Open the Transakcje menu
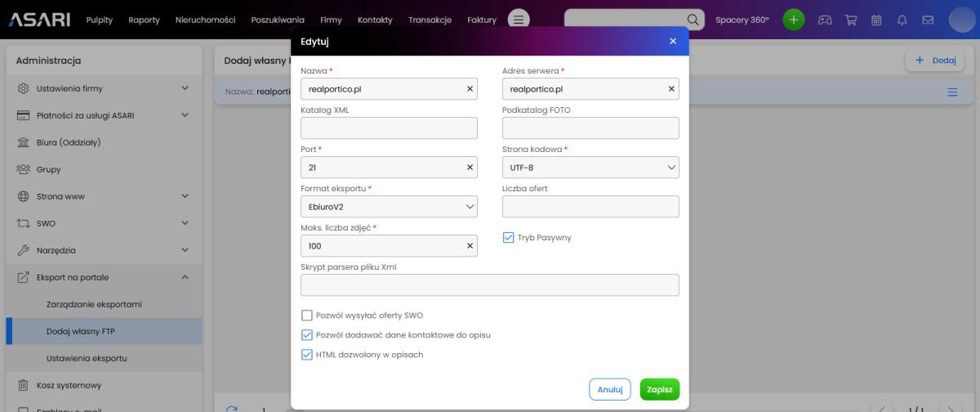The height and width of the screenshot is (412, 980). point(430,20)
